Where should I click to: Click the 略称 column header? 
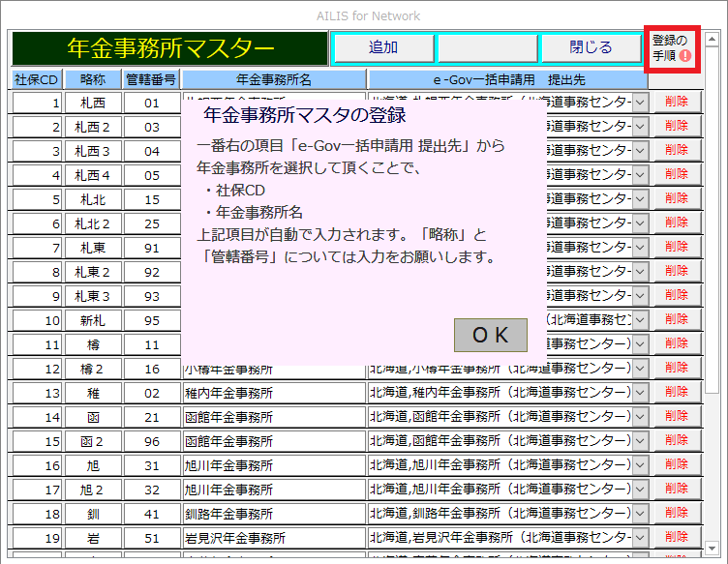(x=93, y=78)
